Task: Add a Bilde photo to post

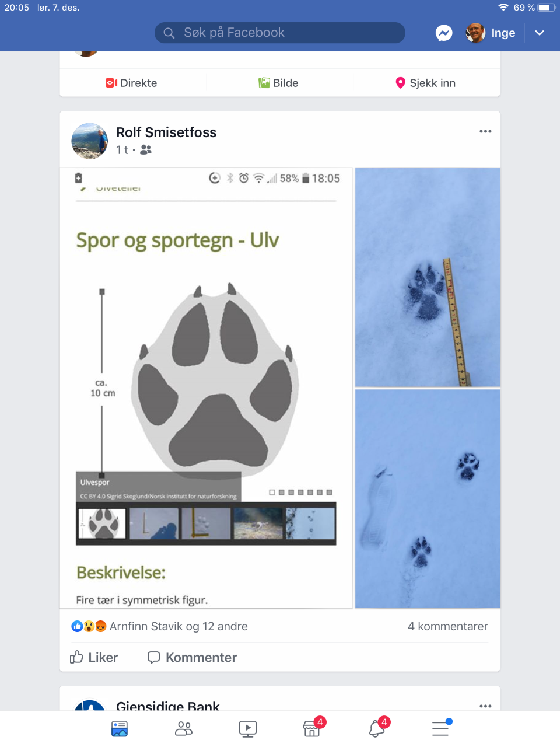Action: click(x=279, y=83)
